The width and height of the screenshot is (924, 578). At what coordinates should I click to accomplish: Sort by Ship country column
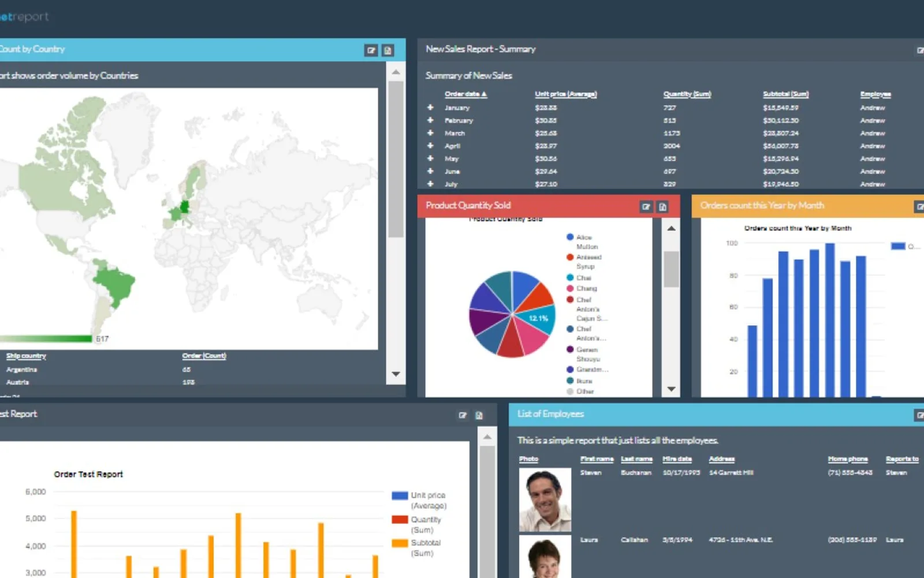pos(26,356)
